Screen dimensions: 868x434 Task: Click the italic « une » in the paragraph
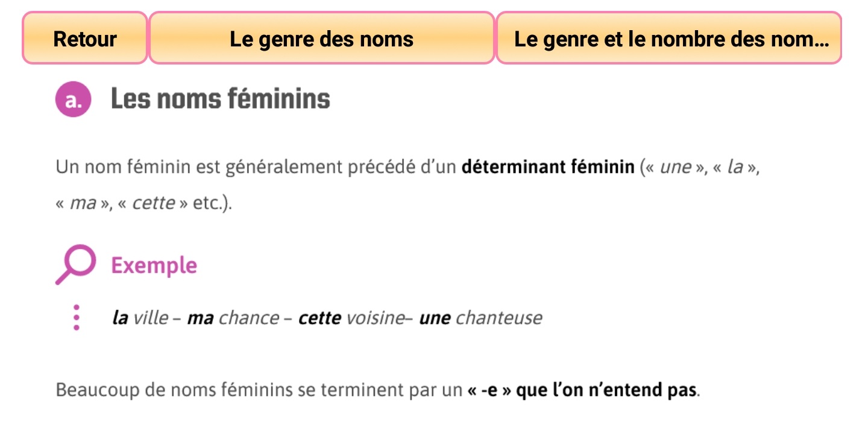(x=676, y=167)
